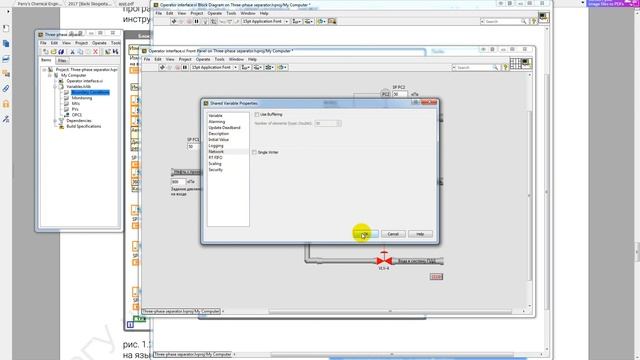Confirm the Shared Variable Properties with OK
640x360 pixels.
coord(365,234)
